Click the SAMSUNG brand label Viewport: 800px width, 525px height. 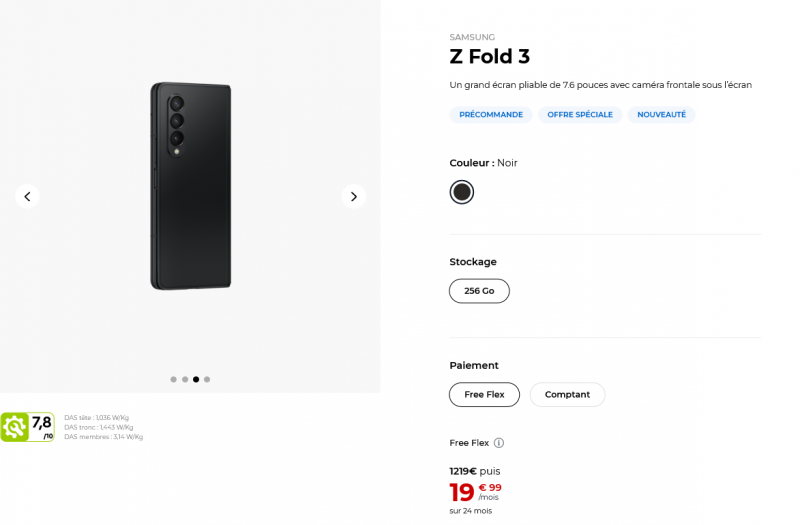pos(472,37)
